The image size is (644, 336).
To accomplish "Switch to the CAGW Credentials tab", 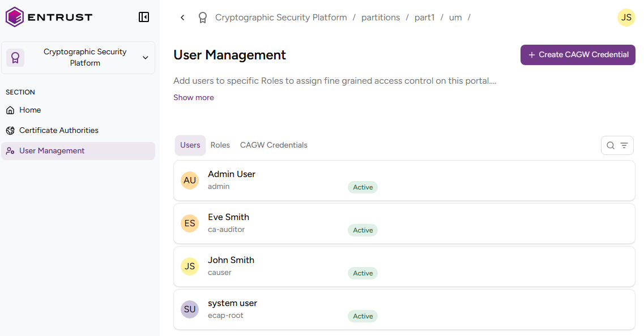I will pyautogui.click(x=274, y=145).
